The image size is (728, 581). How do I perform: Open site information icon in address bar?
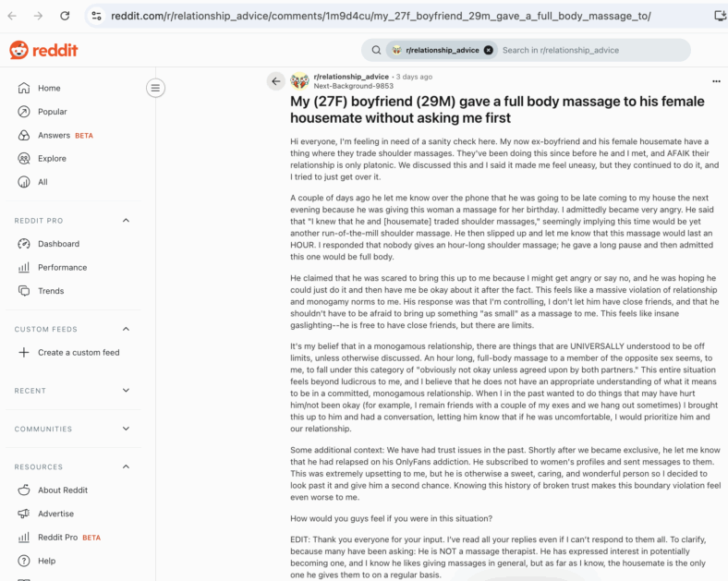tap(97, 16)
